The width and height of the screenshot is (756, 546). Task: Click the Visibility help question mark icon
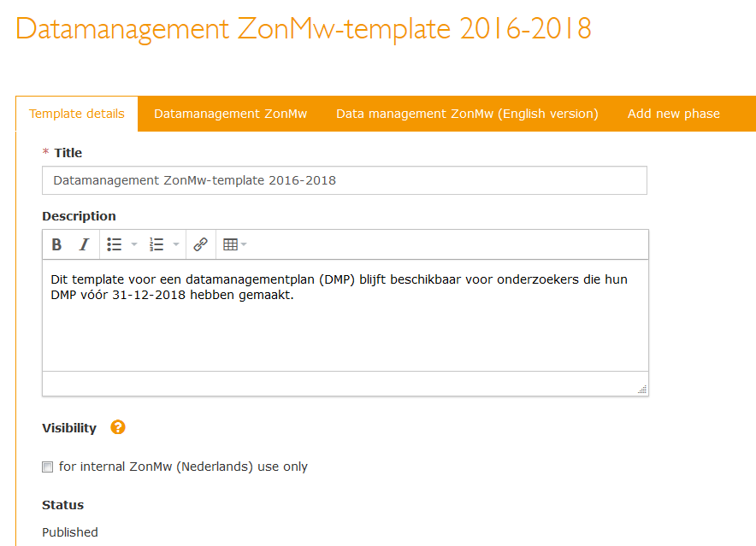tap(117, 427)
